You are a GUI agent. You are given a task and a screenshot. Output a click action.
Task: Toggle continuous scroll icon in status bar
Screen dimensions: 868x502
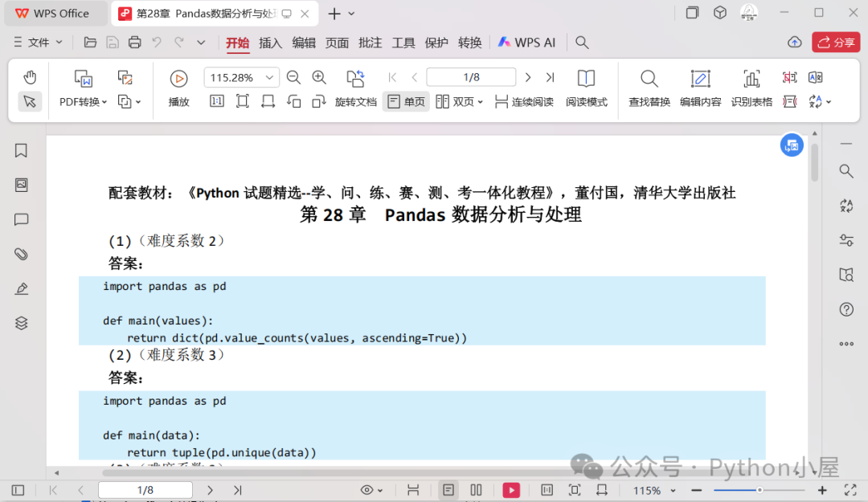(x=413, y=491)
